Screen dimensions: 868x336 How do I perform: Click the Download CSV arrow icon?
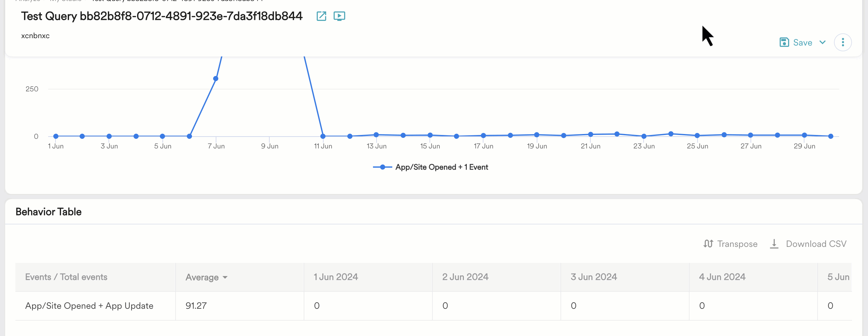(774, 244)
